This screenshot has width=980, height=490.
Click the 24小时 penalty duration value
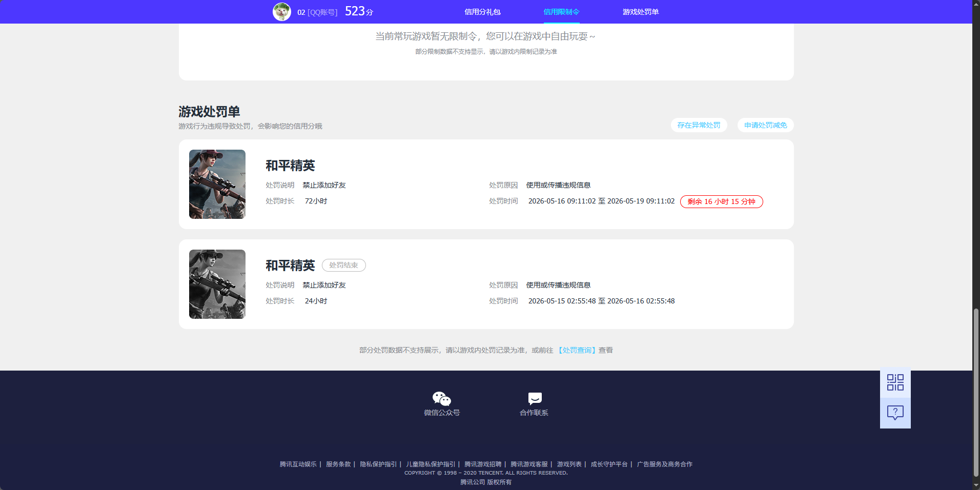tap(316, 301)
